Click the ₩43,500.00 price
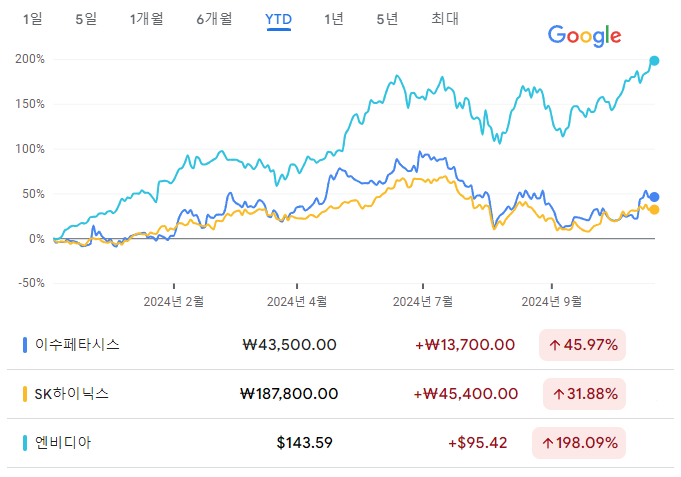Viewport: 681px width, 477px height. point(289,345)
